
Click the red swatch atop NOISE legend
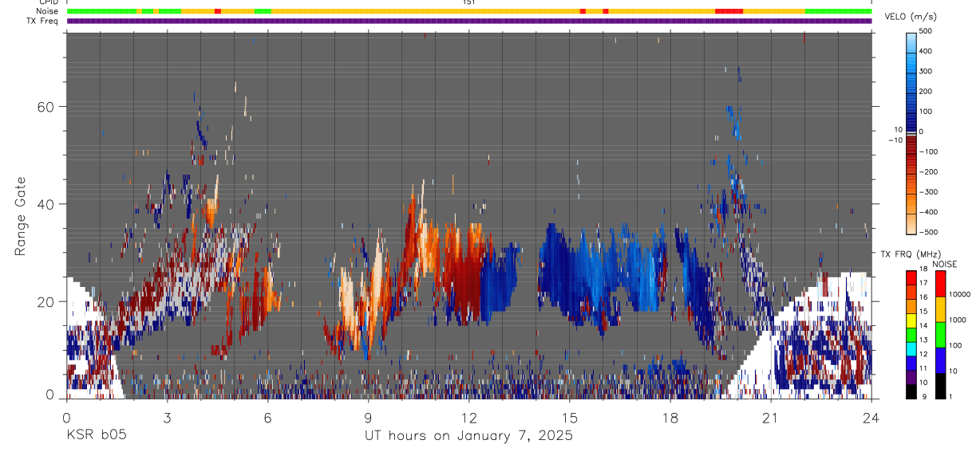tap(940, 284)
